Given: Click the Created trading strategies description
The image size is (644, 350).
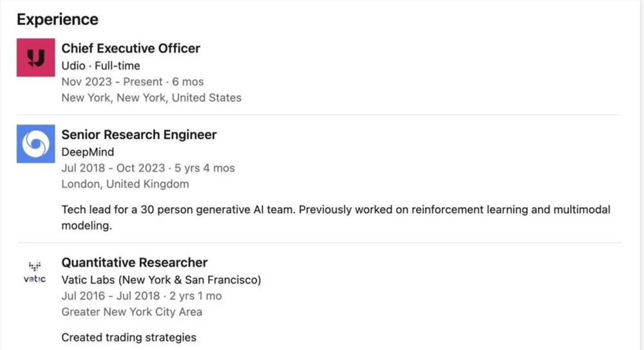Looking at the screenshot, I should point(129,337).
